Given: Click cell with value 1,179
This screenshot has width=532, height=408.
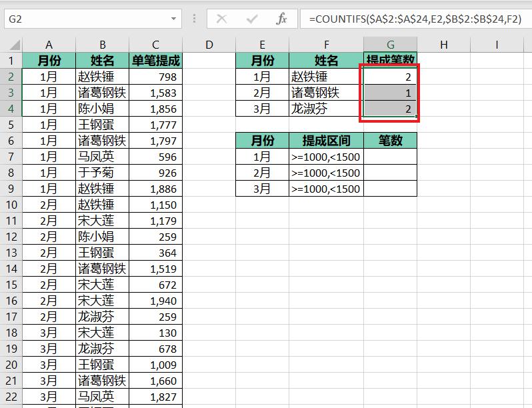Looking at the screenshot, I should [156, 221].
